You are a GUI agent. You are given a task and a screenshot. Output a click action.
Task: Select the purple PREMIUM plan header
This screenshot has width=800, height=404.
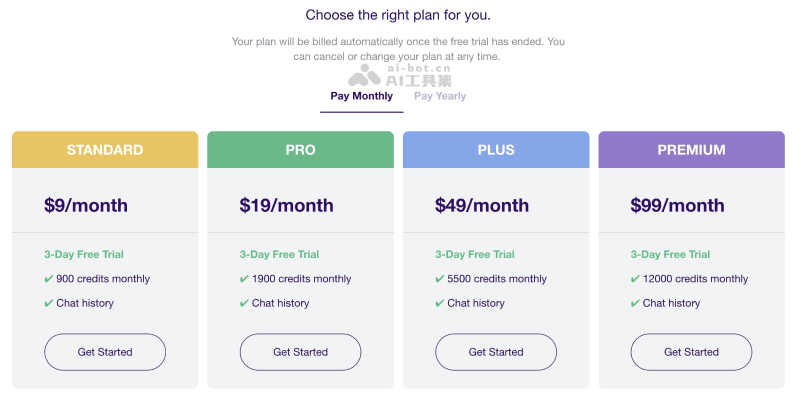691,150
